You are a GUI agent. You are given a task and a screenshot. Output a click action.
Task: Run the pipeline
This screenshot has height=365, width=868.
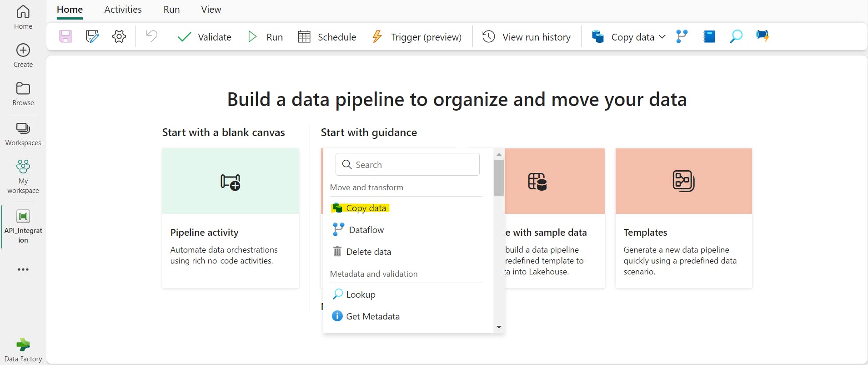265,37
